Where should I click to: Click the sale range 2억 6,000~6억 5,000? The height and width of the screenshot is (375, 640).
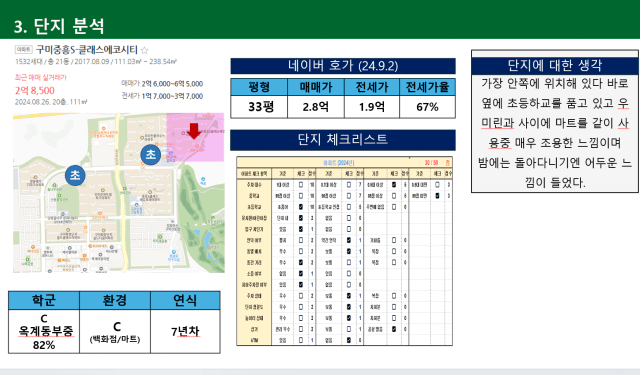172,84
